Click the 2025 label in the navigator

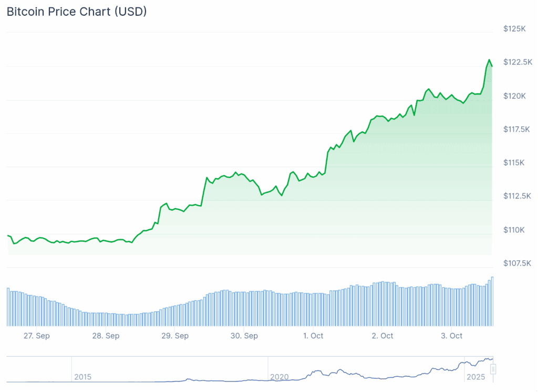point(475,377)
